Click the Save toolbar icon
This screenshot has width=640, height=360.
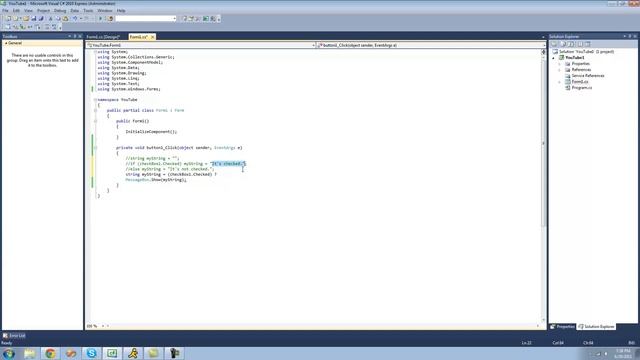pos(33,19)
